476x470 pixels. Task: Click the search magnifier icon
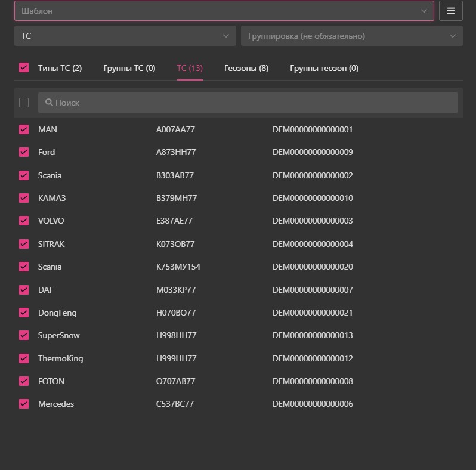[49, 103]
